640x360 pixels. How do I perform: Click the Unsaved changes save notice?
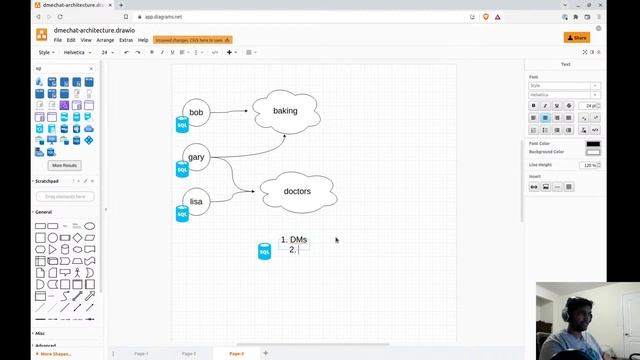pyautogui.click(x=193, y=40)
